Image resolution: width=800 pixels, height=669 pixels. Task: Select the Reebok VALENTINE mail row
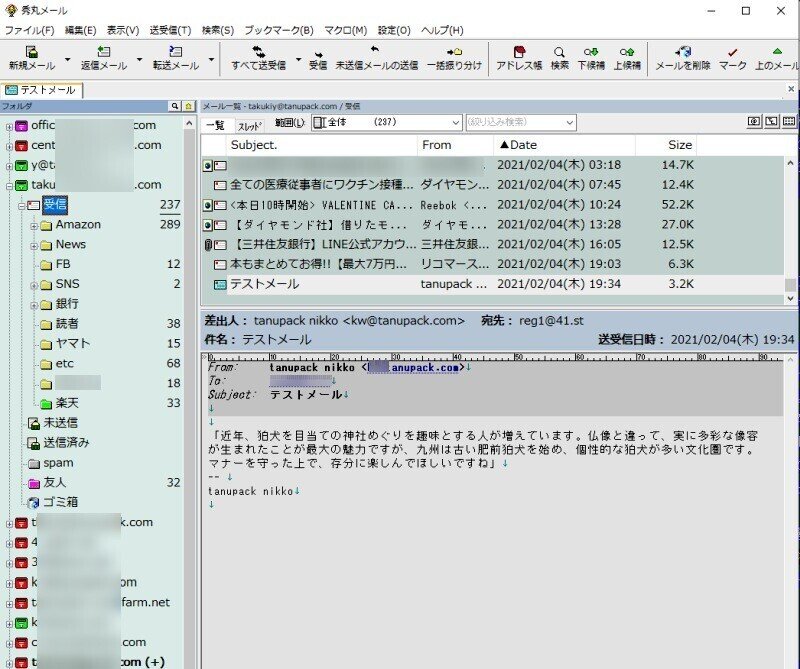tap(492, 205)
